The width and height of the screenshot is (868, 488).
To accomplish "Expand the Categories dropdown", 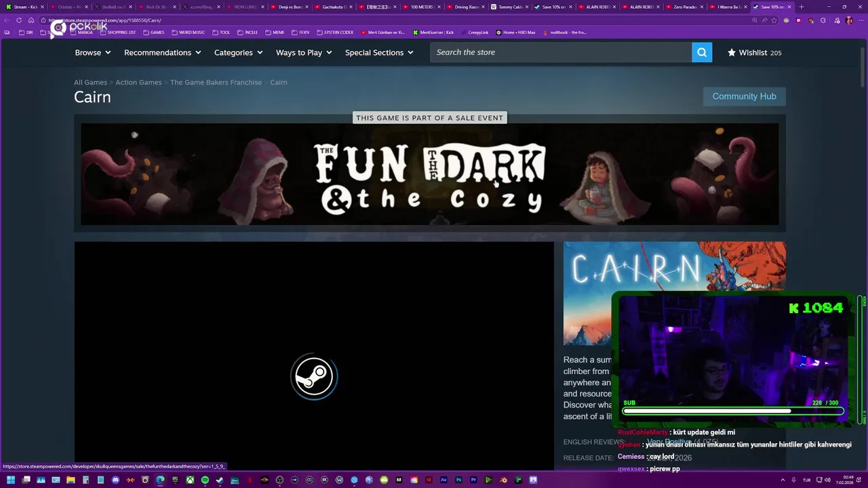I will coord(239,52).
